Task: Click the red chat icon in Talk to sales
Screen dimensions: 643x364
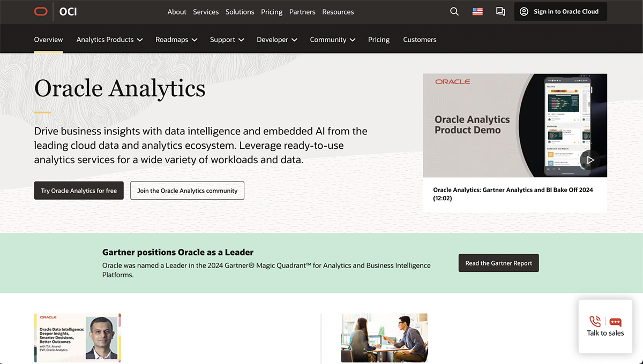Action: click(616, 322)
